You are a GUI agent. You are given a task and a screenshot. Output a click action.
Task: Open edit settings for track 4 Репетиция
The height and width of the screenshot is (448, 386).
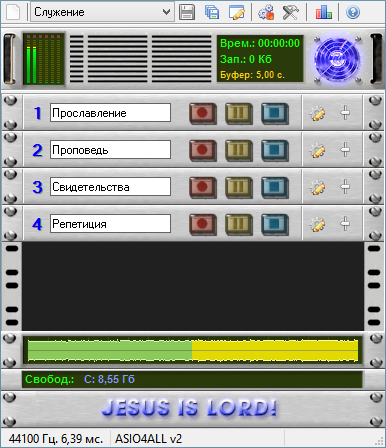[x=317, y=225]
